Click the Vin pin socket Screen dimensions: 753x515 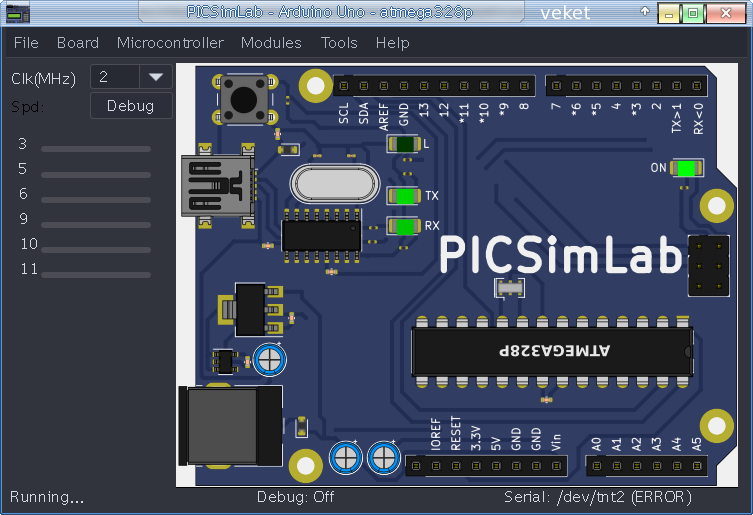coord(556,466)
